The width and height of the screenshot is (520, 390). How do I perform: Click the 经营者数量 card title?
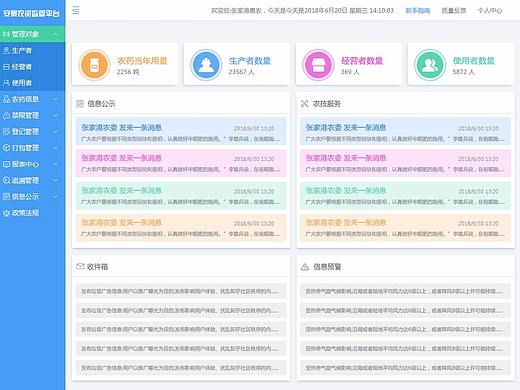pyautogui.click(x=362, y=61)
